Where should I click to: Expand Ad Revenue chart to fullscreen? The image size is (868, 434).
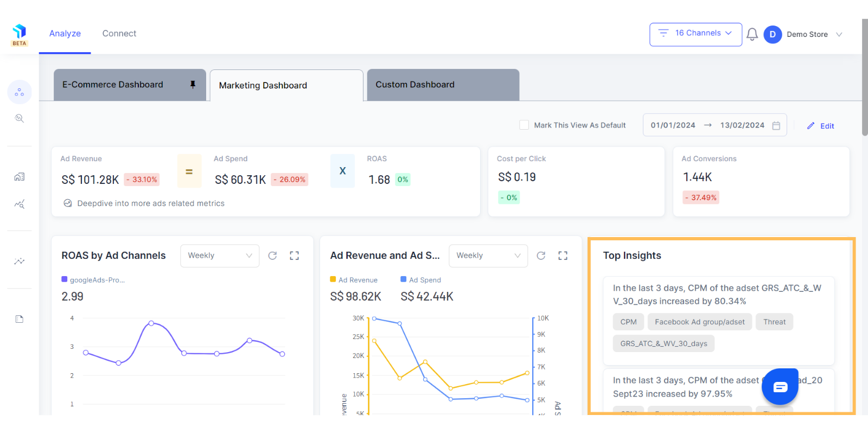click(563, 256)
